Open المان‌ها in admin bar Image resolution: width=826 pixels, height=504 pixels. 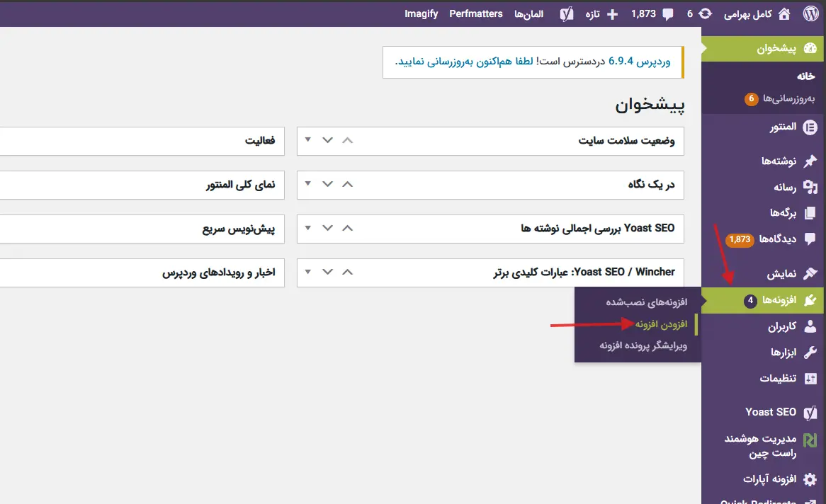(528, 14)
